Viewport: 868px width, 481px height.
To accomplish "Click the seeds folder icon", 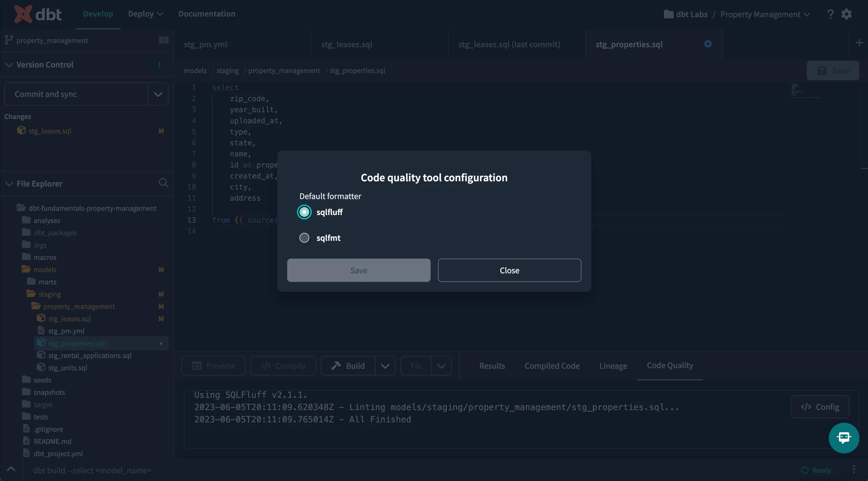I will coord(26,379).
